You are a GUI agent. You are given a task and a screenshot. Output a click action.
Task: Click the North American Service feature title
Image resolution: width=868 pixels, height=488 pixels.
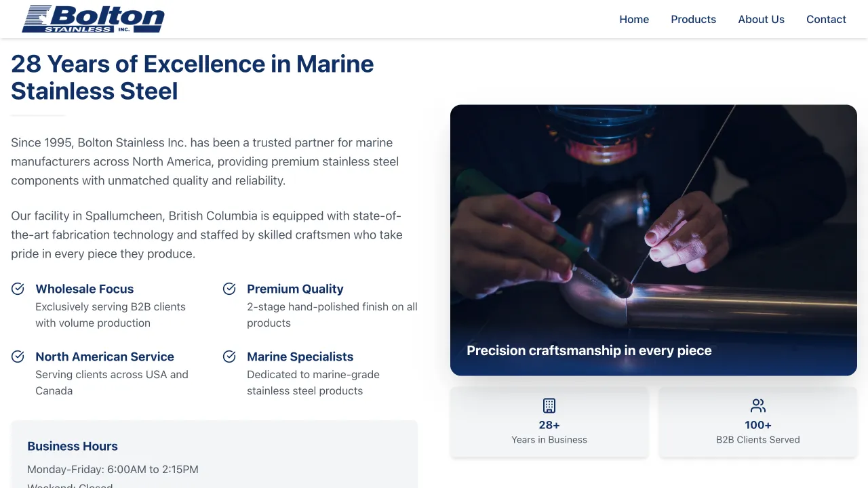(x=104, y=357)
